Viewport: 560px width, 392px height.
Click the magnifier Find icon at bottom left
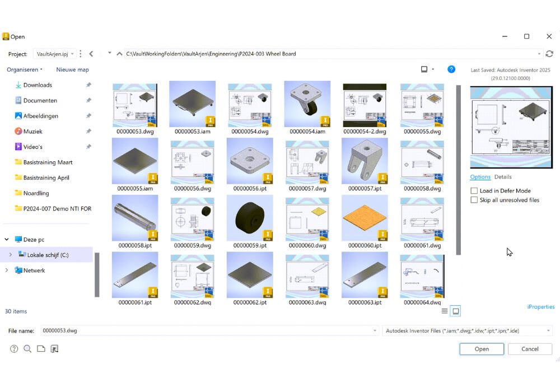pos(27,349)
